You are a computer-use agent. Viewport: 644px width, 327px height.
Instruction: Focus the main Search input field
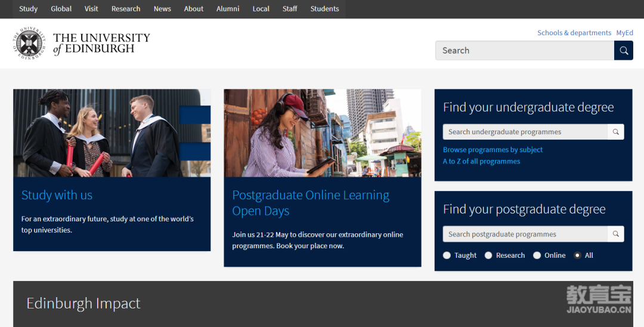tap(525, 51)
